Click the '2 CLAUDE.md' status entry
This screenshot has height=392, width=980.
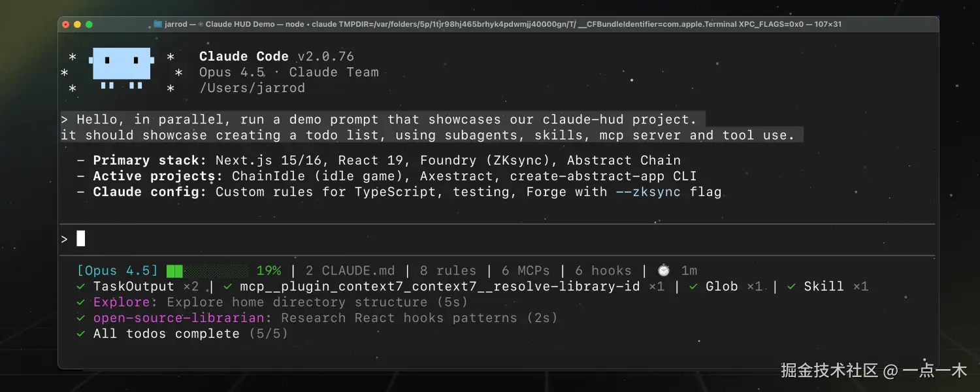(x=350, y=270)
